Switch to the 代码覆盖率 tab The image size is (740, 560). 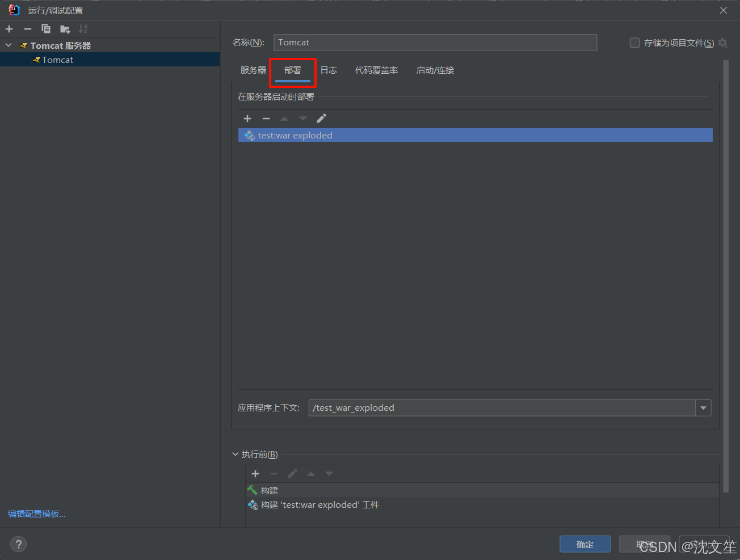click(x=377, y=70)
